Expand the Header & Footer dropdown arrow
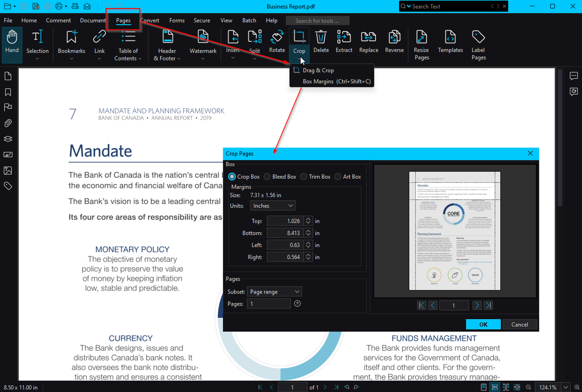The height and width of the screenshot is (392, 582). [x=179, y=59]
